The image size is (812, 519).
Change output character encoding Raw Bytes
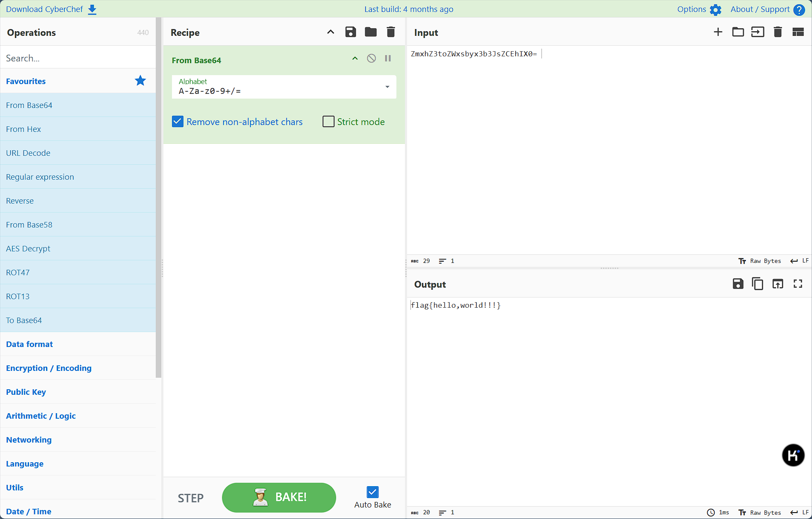(x=760, y=513)
